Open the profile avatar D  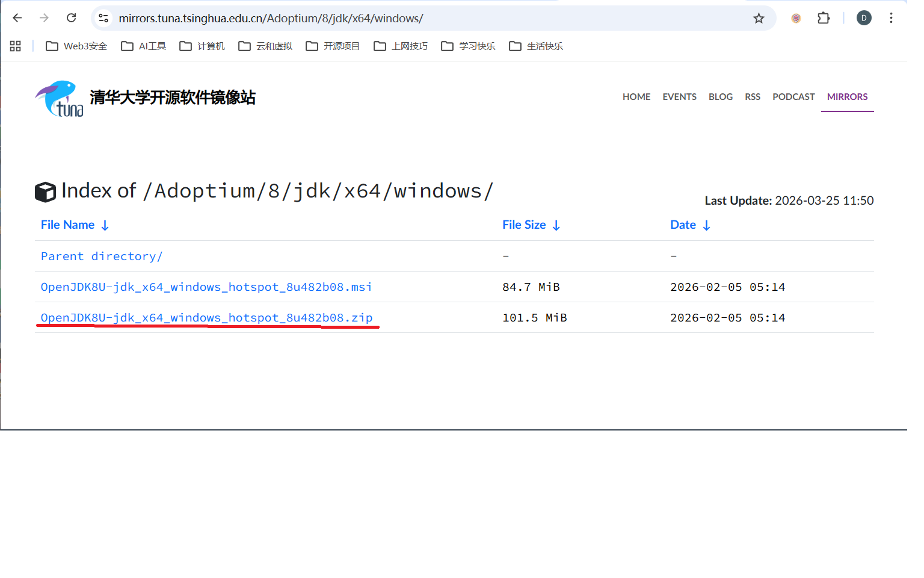point(864,18)
